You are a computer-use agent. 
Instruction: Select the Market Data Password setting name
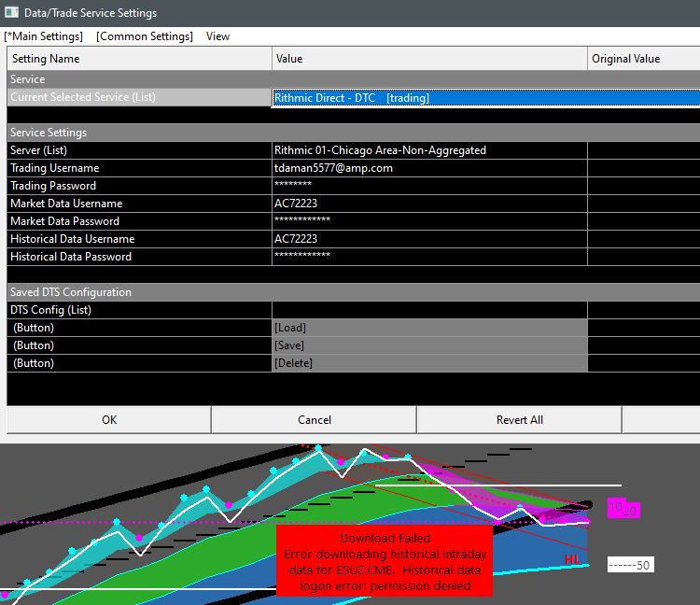[139, 221]
